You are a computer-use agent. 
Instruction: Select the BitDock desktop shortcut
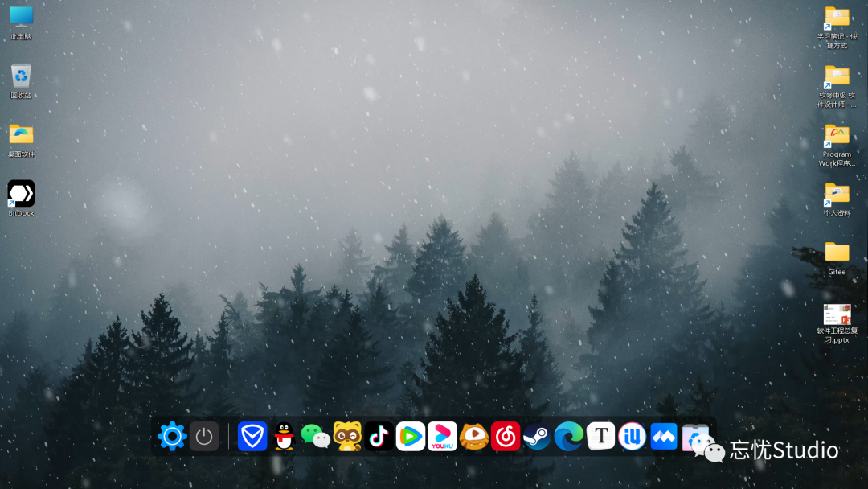click(22, 194)
